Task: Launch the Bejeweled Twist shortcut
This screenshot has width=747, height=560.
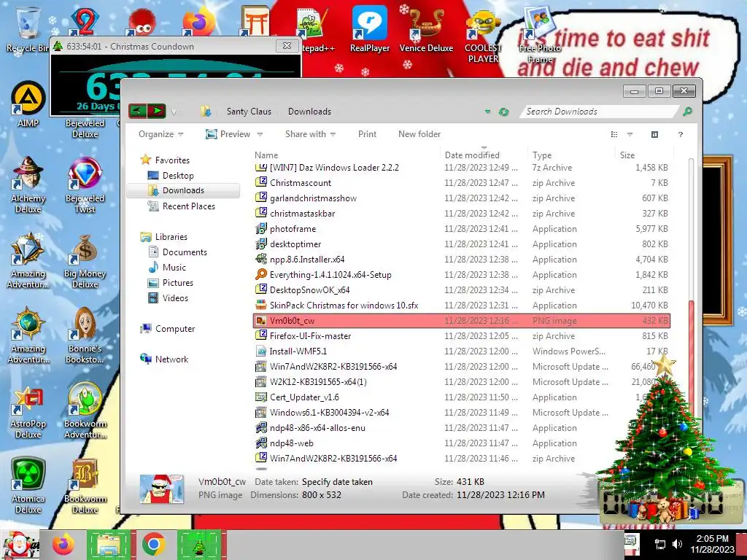Action: (85, 184)
